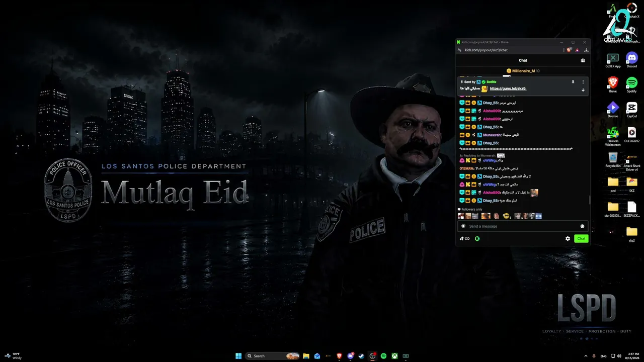Viewport: 644px width, 362px height.
Task: Select the SKZZPACK file on desktop
Action: click(x=631, y=209)
